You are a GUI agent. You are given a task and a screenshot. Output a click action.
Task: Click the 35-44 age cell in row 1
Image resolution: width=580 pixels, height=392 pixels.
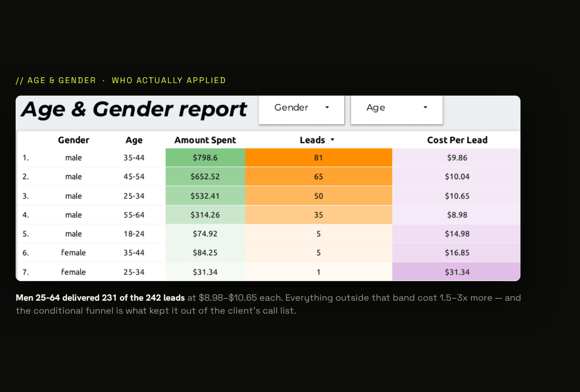[x=134, y=158]
